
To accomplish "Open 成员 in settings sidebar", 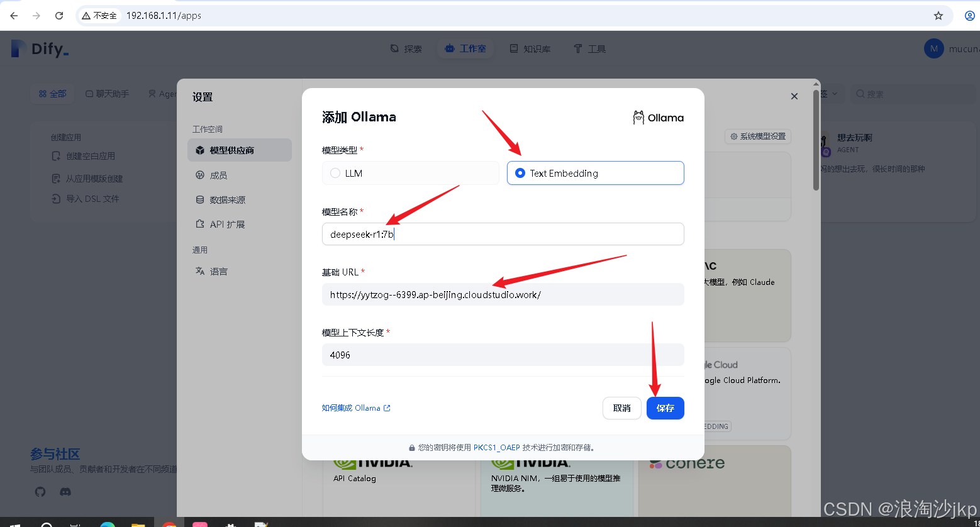I will point(240,175).
